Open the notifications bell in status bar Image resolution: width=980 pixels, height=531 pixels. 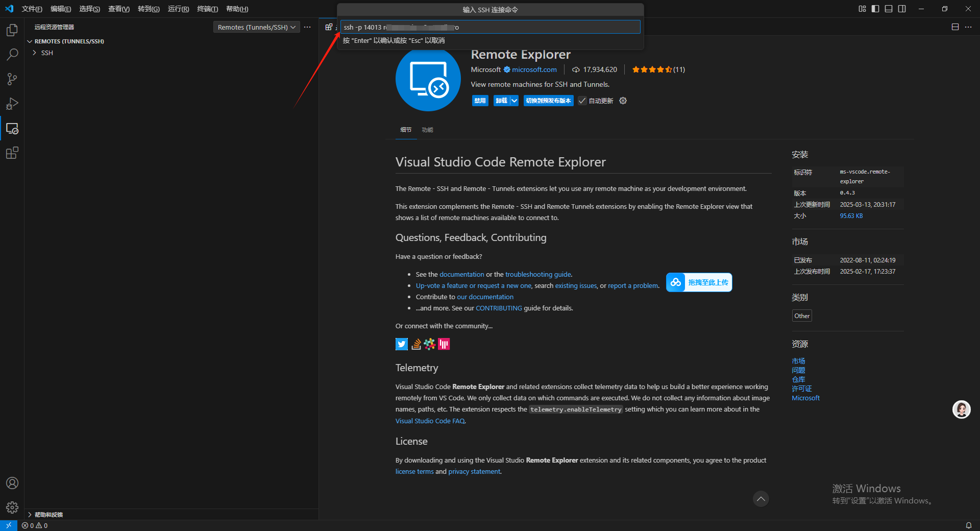968,525
